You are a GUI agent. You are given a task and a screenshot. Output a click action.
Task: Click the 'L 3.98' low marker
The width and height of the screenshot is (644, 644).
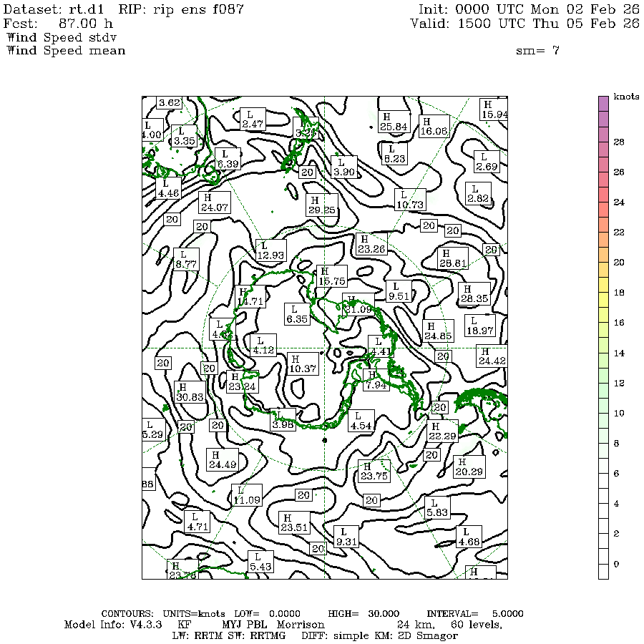[x=283, y=420]
